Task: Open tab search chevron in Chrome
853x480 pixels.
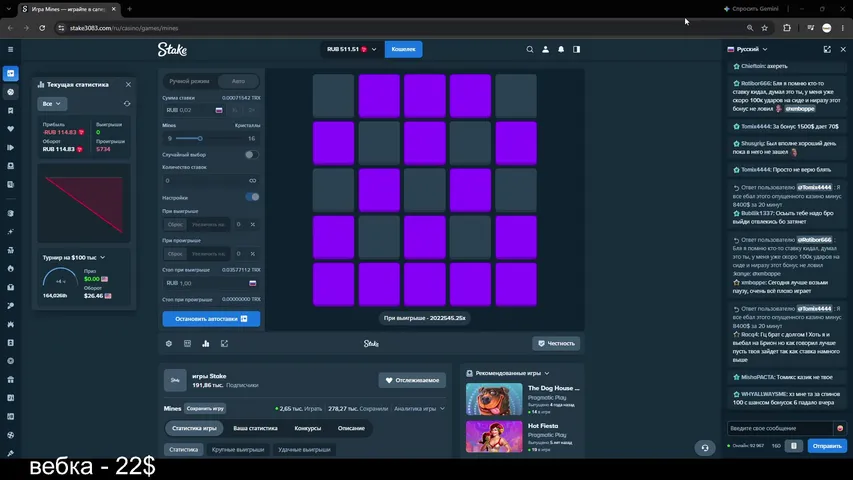Action: (8, 9)
